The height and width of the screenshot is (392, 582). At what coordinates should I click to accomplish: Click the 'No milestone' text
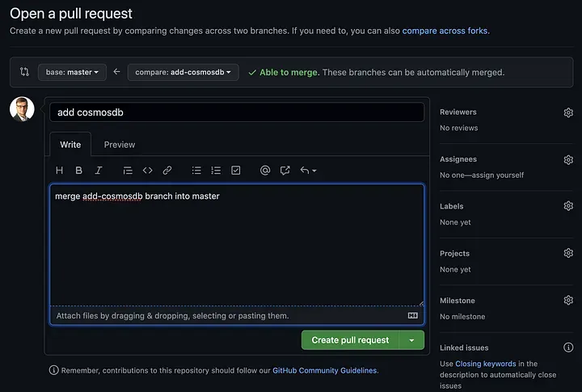pos(462,317)
